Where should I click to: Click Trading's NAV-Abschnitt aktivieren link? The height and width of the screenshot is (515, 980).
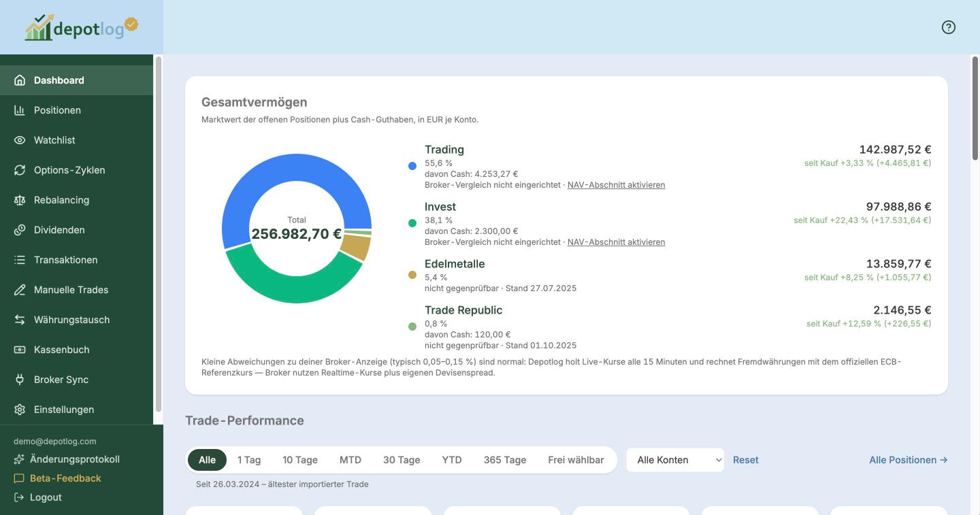617,185
